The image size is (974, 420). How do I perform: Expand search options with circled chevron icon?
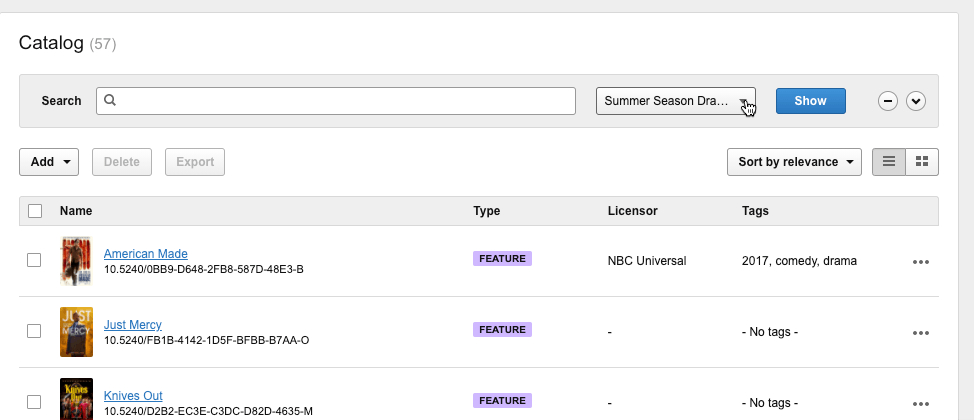coord(916,101)
